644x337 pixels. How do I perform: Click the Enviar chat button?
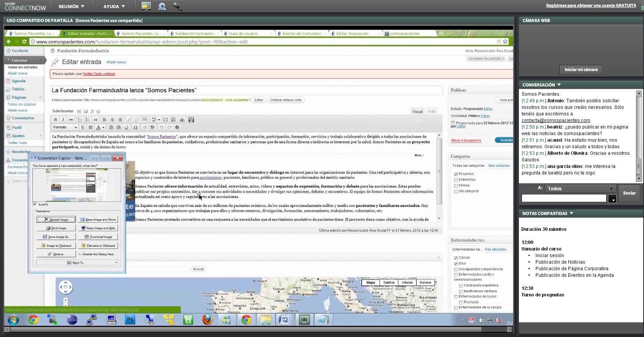coord(629,193)
